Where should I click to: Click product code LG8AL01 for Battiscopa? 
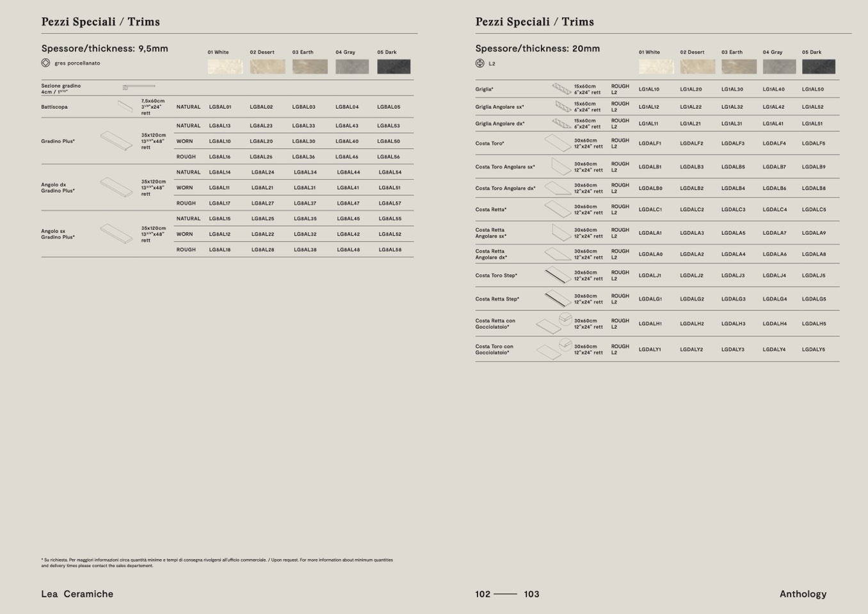click(x=220, y=107)
